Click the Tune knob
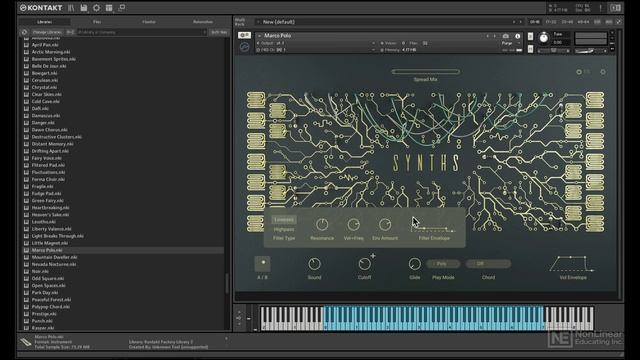 click(x=544, y=38)
